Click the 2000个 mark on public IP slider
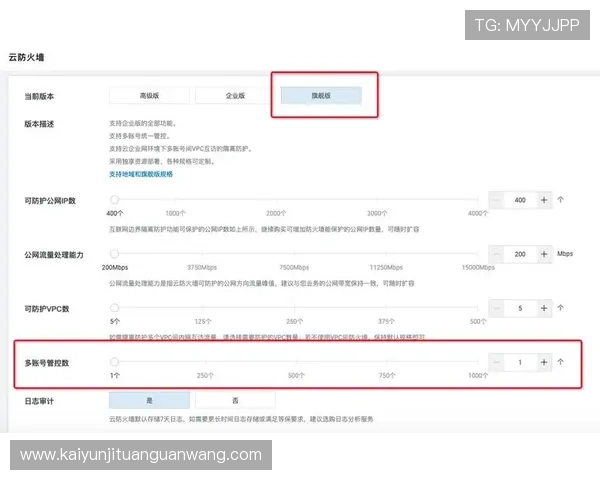Viewport: 600px width, 480px height. 276,213
